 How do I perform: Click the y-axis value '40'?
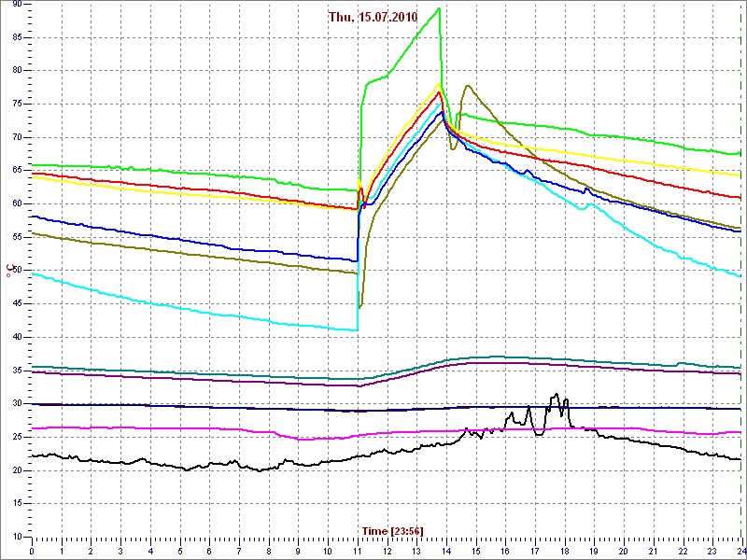[x=17, y=337]
